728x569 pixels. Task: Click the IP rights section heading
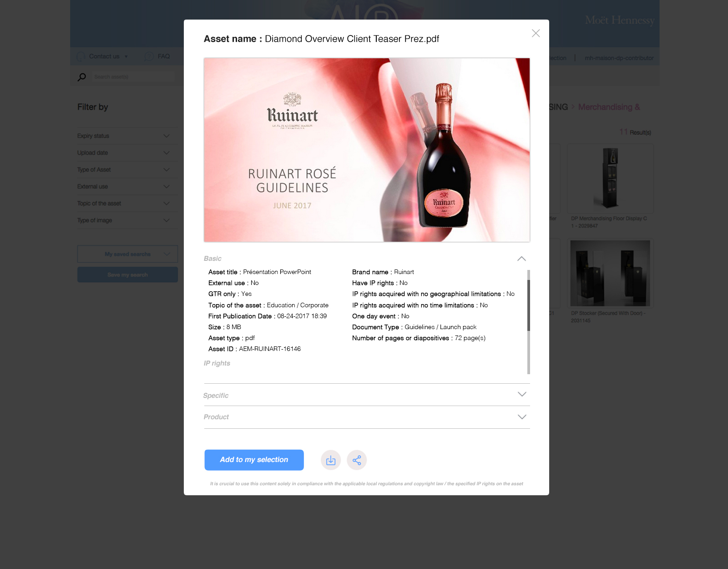point(217,363)
